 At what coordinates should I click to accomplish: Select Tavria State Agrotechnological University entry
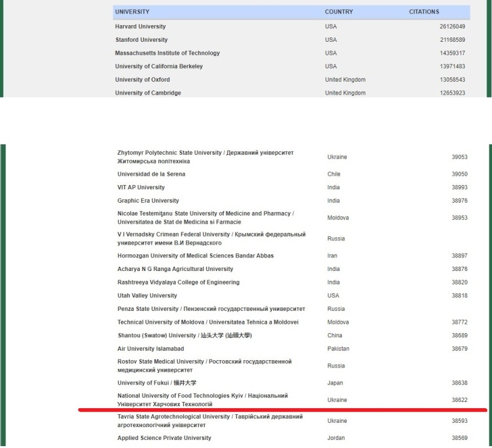click(210, 421)
